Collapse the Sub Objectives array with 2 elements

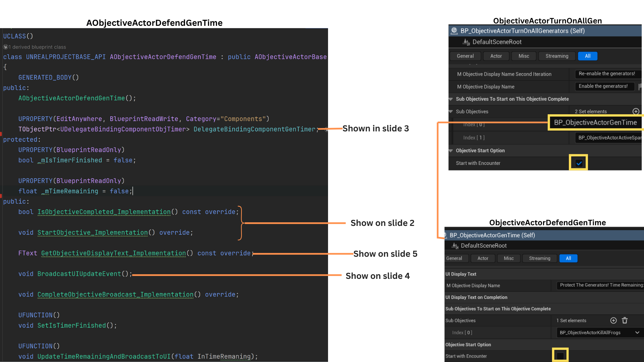[451, 111]
